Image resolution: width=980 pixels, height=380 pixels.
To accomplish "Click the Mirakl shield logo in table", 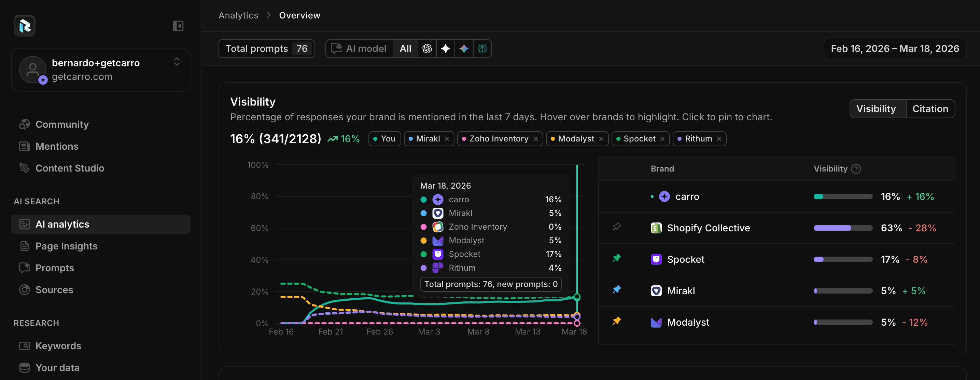I will pyautogui.click(x=656, y=291).
